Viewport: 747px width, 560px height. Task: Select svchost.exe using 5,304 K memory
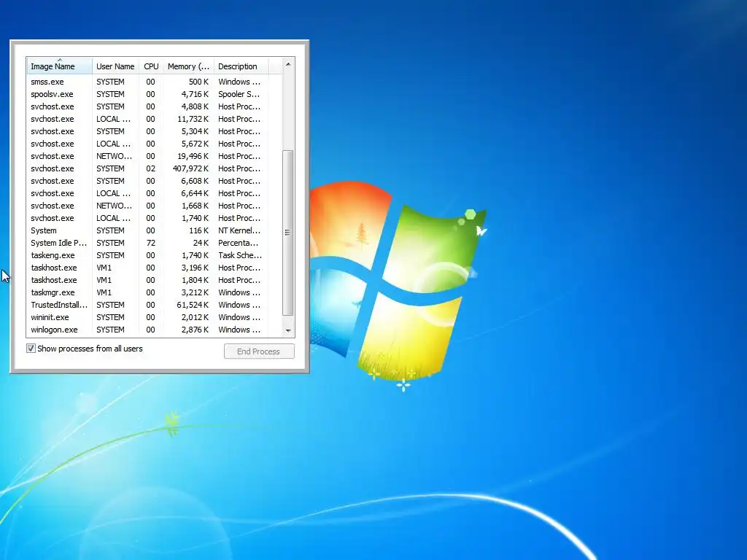tap(147, 131)
